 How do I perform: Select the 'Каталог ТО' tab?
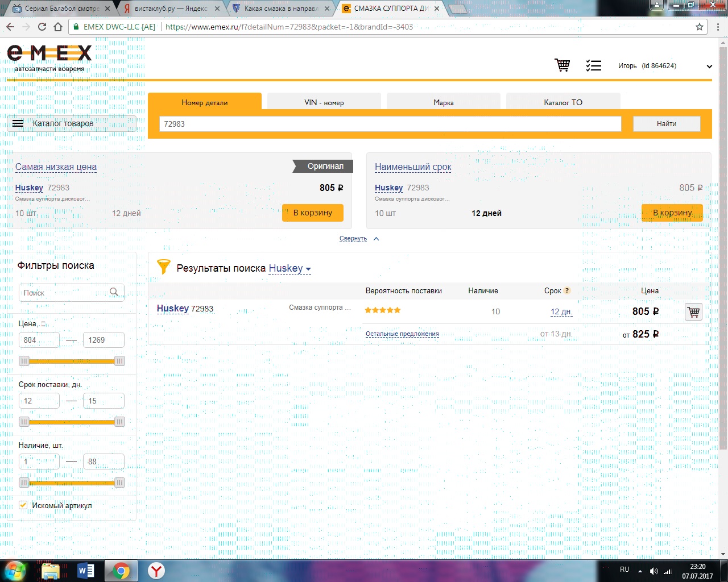[562, 102]
